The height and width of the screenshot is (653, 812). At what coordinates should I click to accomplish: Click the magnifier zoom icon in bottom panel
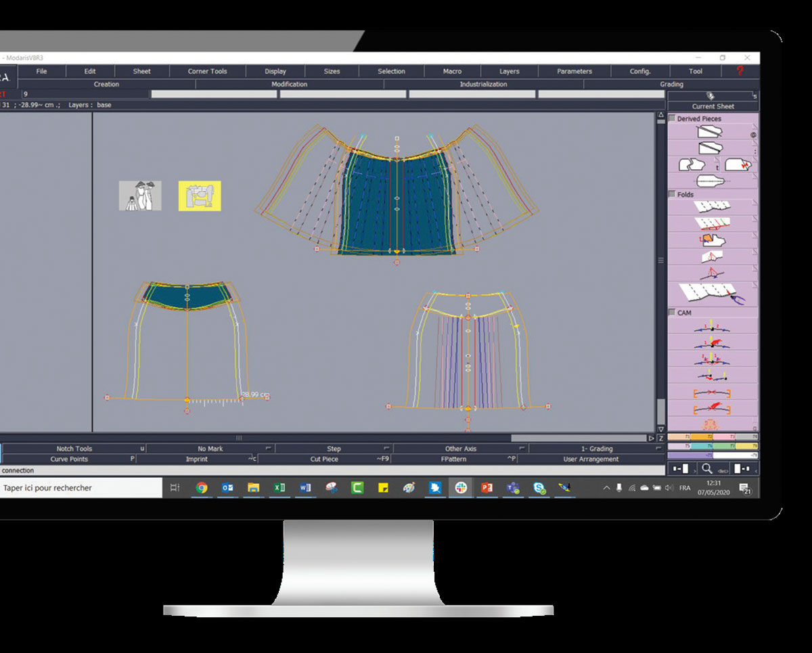pos(708,468)
